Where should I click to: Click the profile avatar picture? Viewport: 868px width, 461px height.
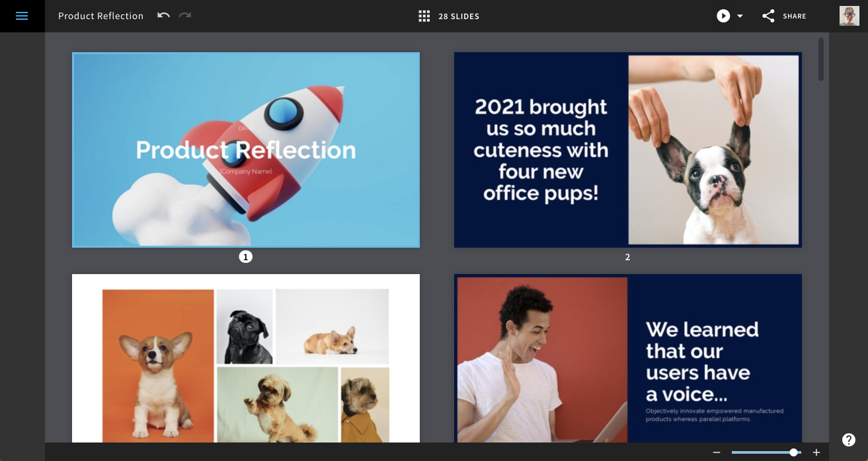(849, 16)
